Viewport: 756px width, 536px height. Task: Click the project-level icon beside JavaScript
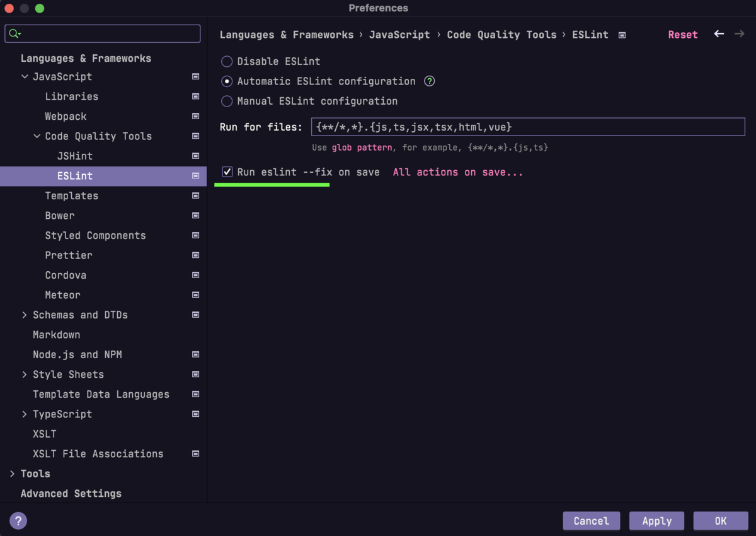click(196, 76)
